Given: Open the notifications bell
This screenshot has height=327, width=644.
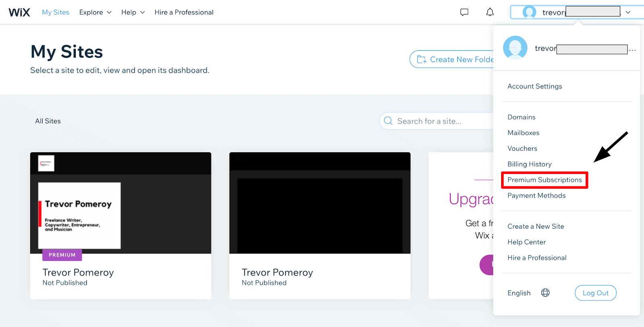Looking at the screenshot, I should (x=490, y=12).
